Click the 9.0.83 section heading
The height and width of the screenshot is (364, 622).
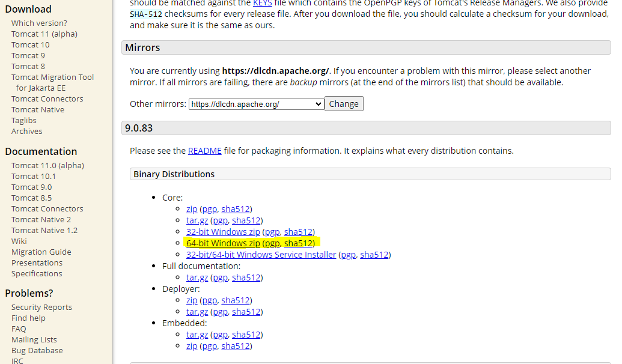click(x=139, y=128)
